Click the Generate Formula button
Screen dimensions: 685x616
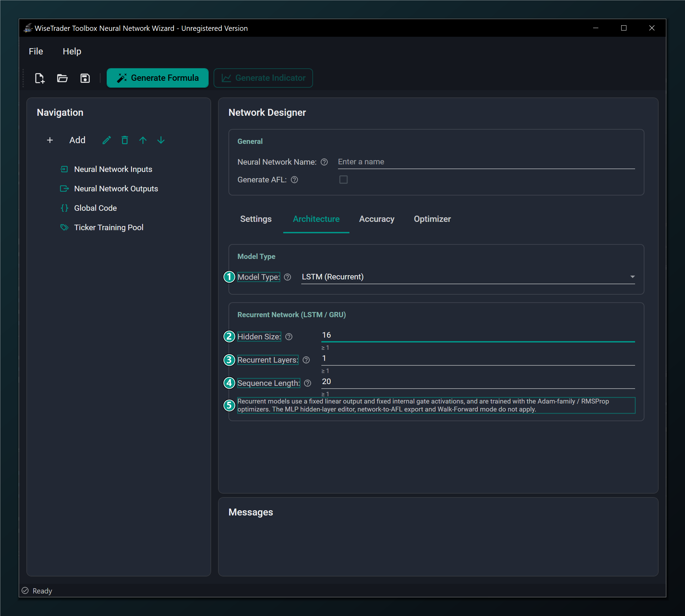[158, 78]
